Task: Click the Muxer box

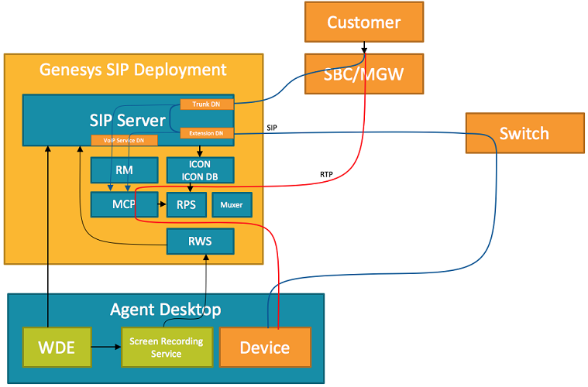Action: click(232, 205)
